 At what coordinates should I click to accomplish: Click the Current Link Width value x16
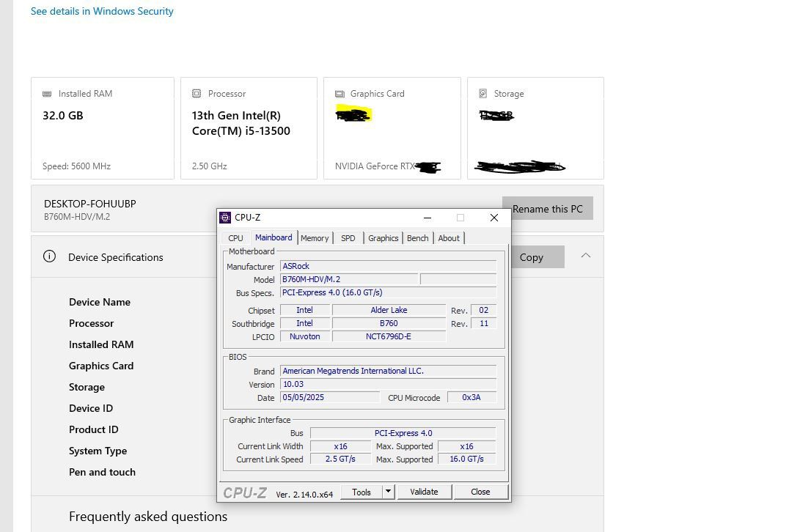340,446
